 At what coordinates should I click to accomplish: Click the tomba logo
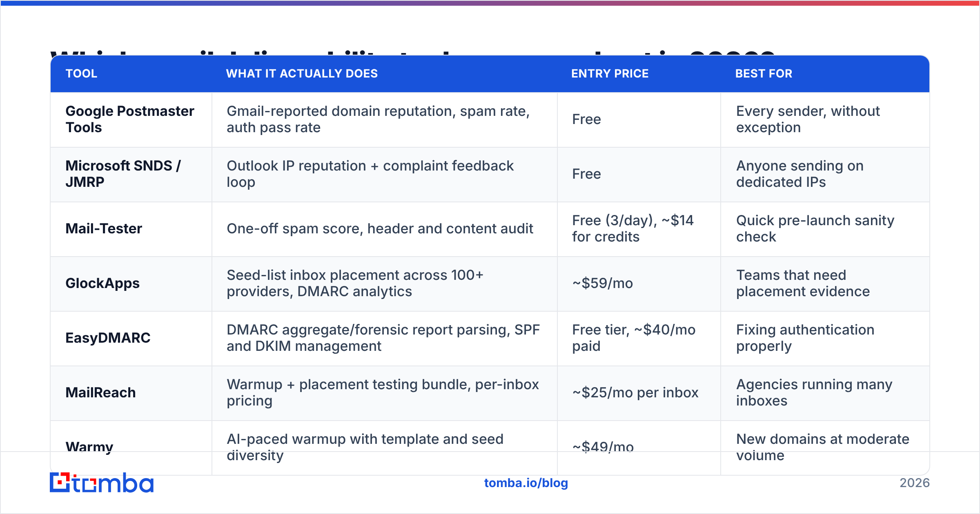pyautogui.click(x=102, y=483)
